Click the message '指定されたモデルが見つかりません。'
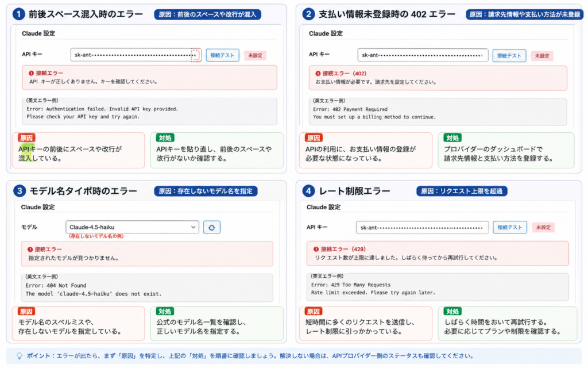Image resolution: width=588 pixels, height=368 pixels. (73, 258)
